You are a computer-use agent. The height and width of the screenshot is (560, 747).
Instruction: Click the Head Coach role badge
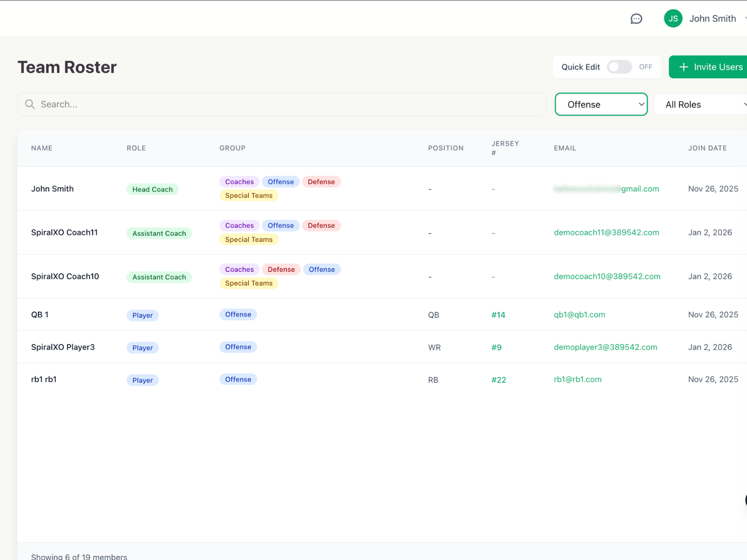[152, 189]
